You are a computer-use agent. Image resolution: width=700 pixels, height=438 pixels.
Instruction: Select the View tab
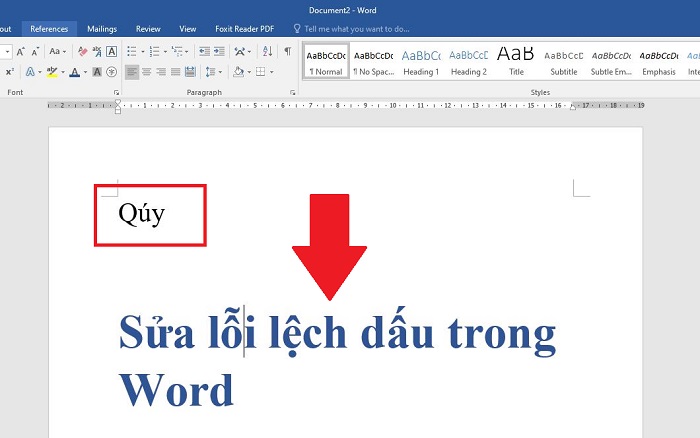coord(188,29)
